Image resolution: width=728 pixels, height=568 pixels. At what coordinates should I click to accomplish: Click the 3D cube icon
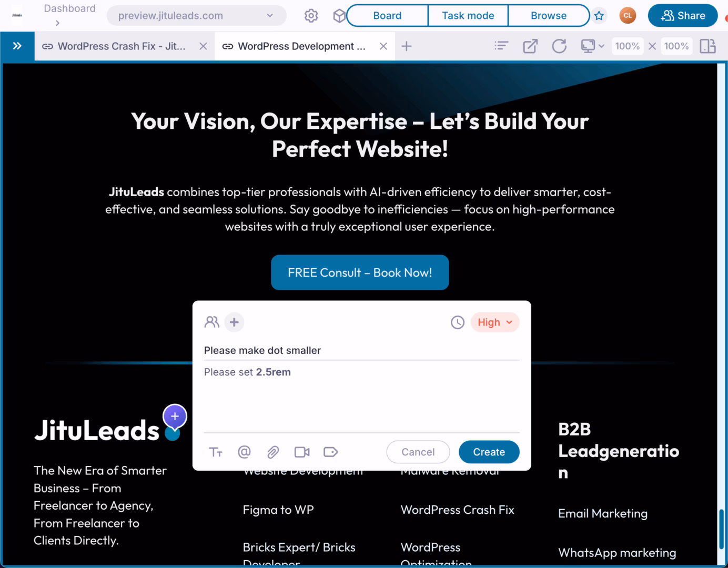(x=339, y=16)
